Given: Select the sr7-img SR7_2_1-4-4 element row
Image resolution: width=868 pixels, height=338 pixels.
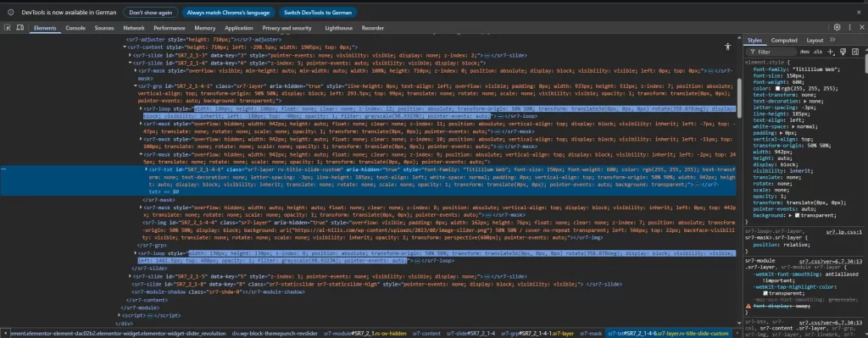Looking at the screenshot, I should tap(437, 230).
